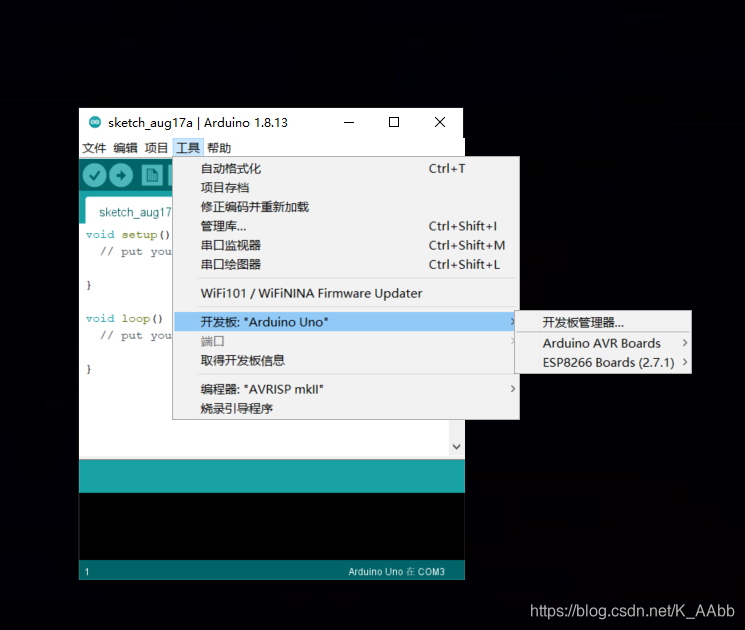745x630 pixels.
Task: Click 取得开发板信息 entry
Action: point(346,360)
